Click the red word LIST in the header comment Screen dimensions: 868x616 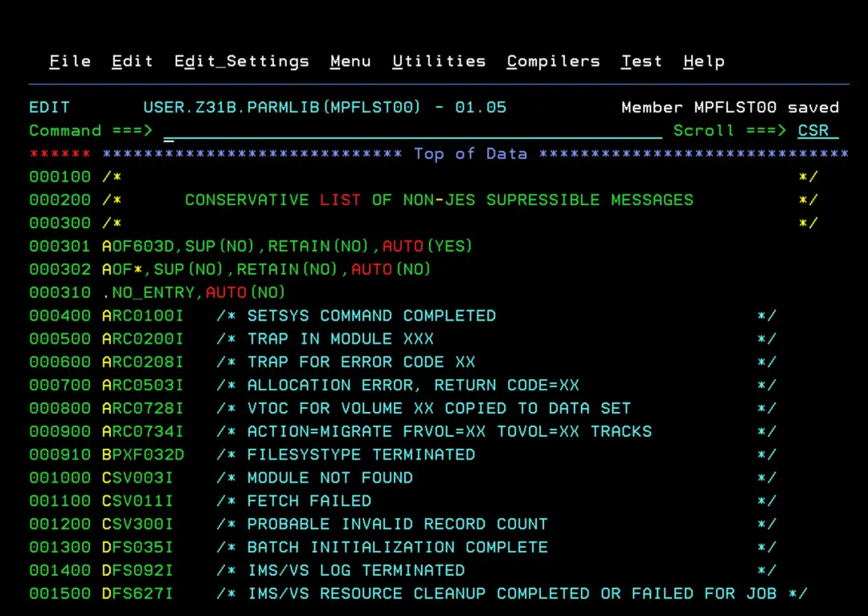[340, 200]
